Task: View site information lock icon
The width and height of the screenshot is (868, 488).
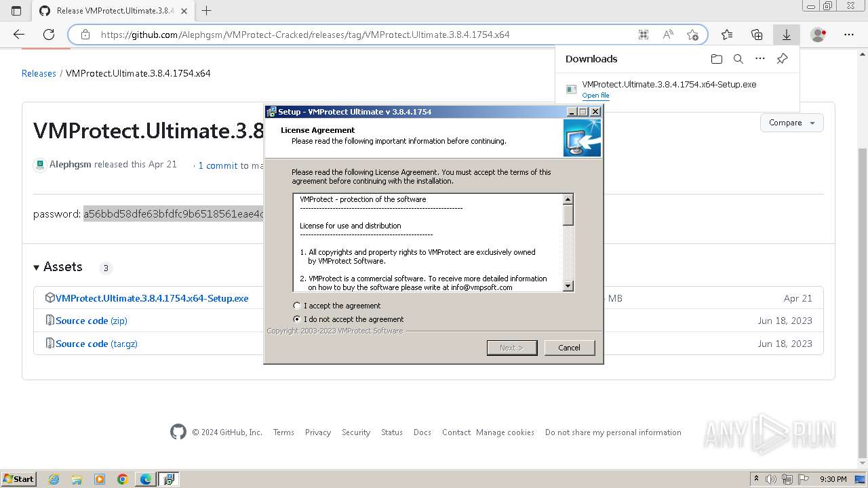Action: tap(85, 35)
